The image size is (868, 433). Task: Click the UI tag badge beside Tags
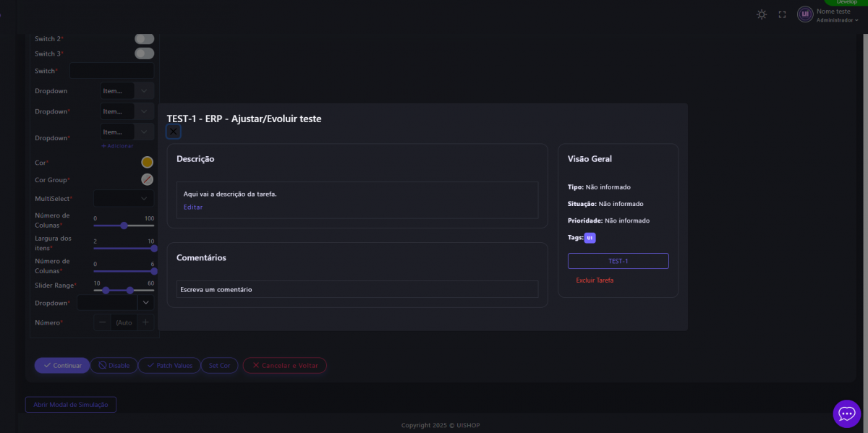tap(590, 238)
